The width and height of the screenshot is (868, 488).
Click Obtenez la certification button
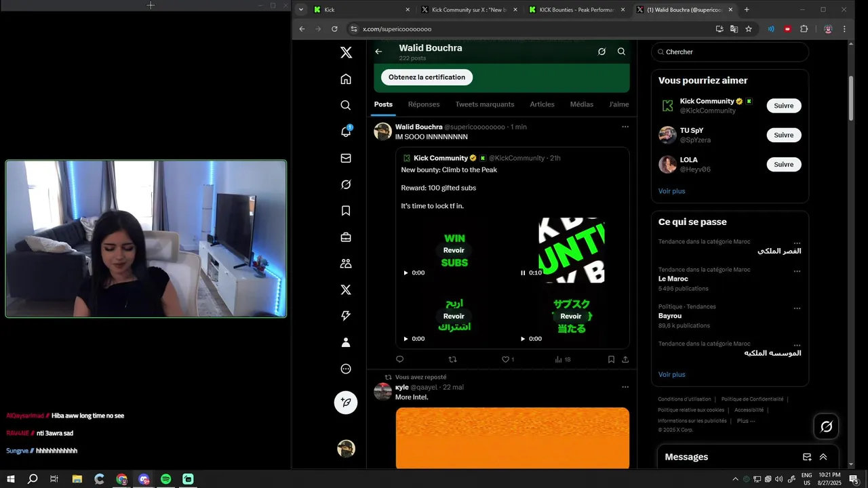pyautogui.click(x=427, y=77)
